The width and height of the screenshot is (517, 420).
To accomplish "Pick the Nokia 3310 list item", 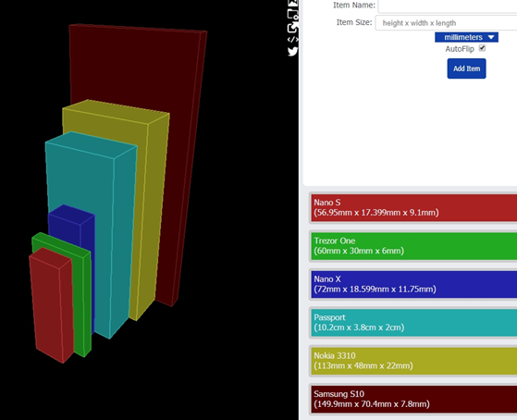I will 413,361.
